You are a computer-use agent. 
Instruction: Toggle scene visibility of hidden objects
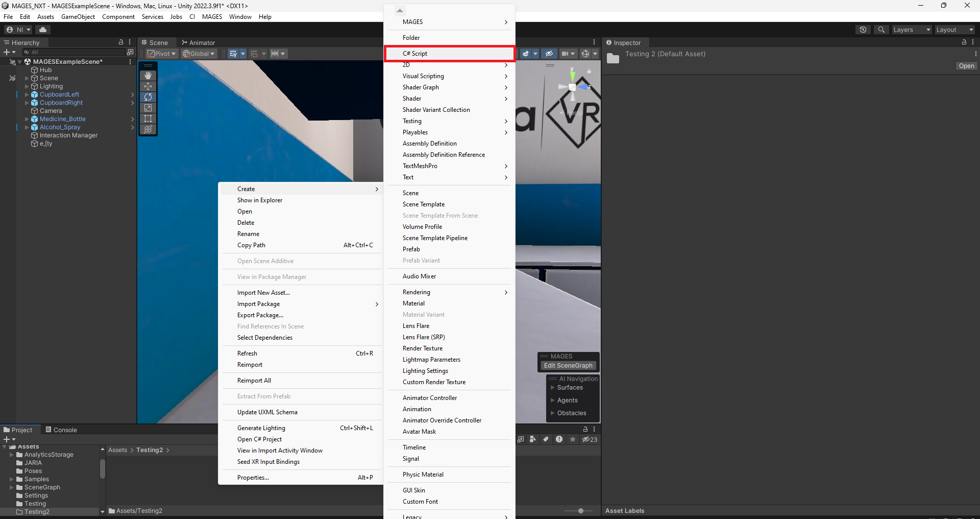(x=549, y=54)
